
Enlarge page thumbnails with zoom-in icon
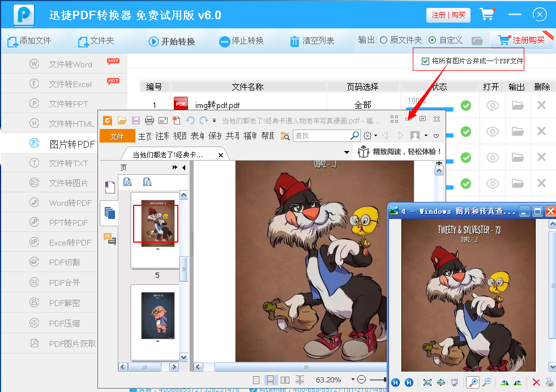coord(127,182)
